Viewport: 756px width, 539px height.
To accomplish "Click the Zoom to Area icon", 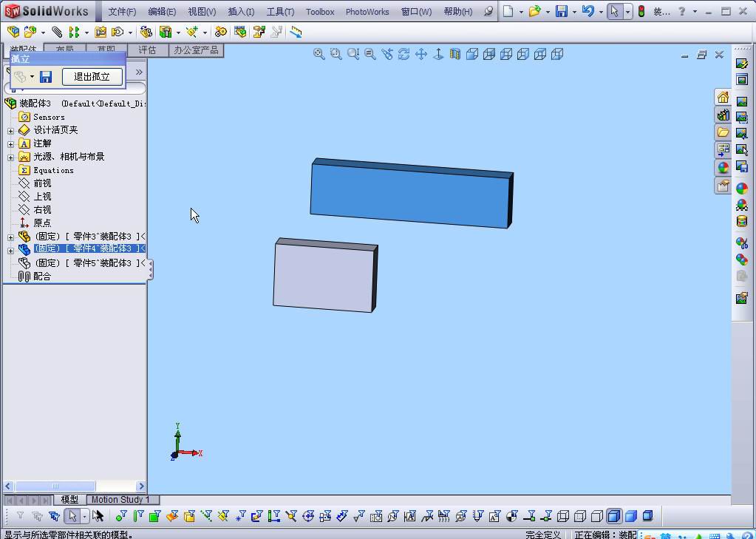I will click(x=336, y=54).
